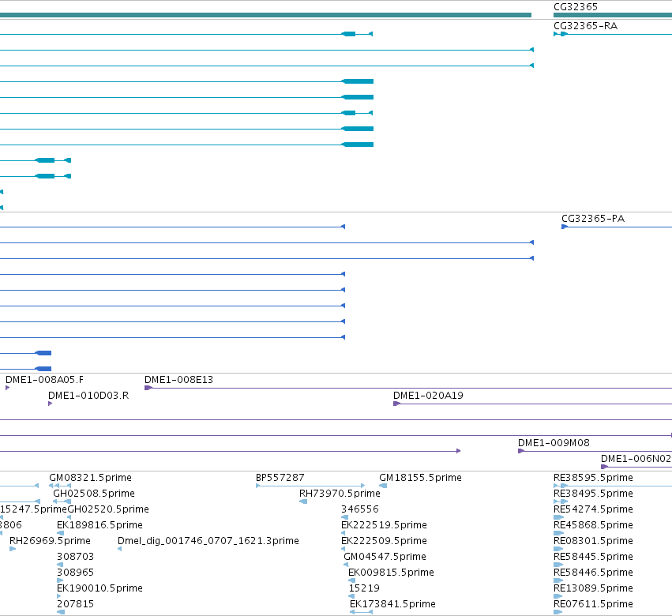The height and width of the screenshot is (616, 672).
Task: Select the DME1-020A19 feature label
Action: click(x=428, y=396)
